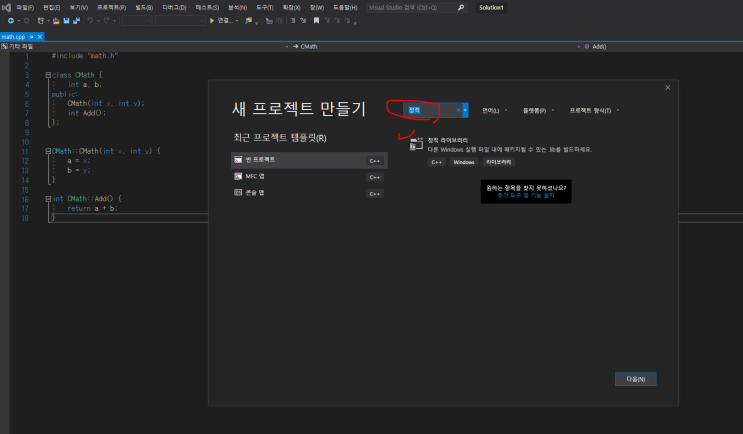This screenshot has height=434, width=743.
Task: Click the 라이브러리 tag under static library
Action: click(498, 162)
